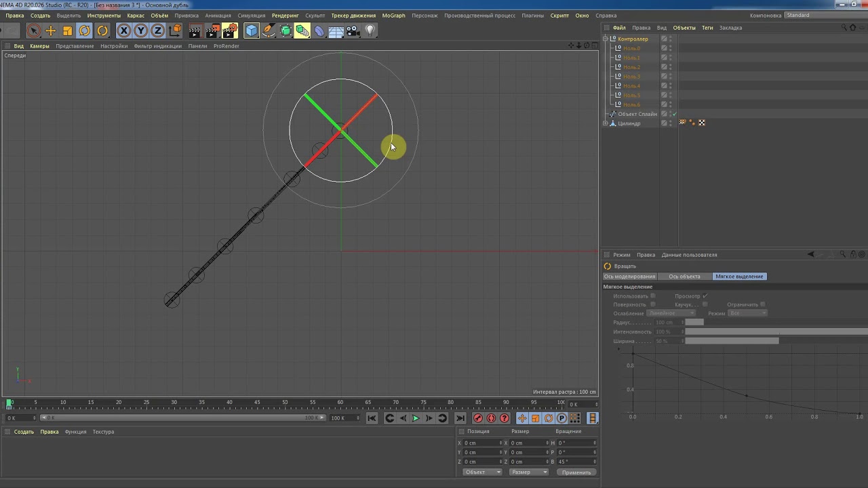Switch to Ось моделирования tab
Image resolution: width=868 pixels, height=488 pixels.
click(630, 277)
